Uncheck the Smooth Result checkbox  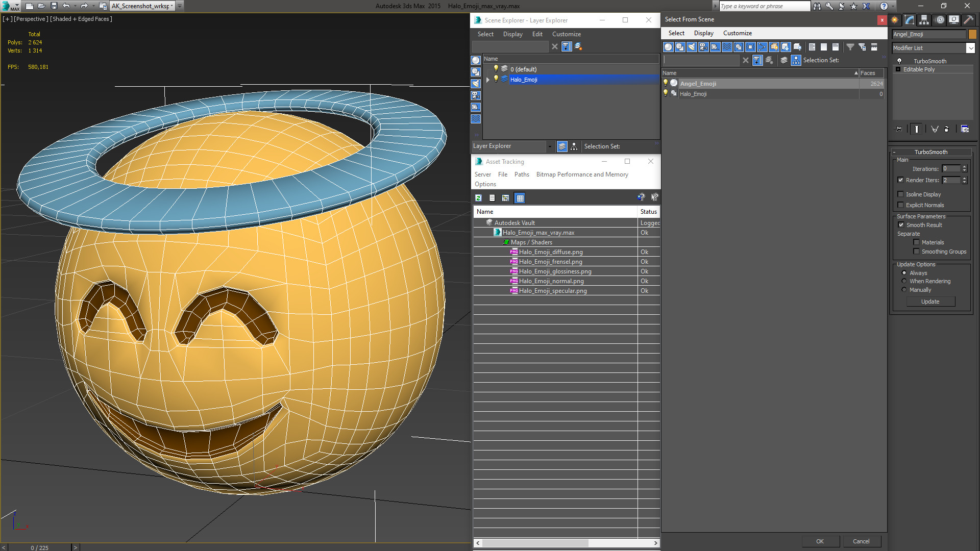coord(901,225)
